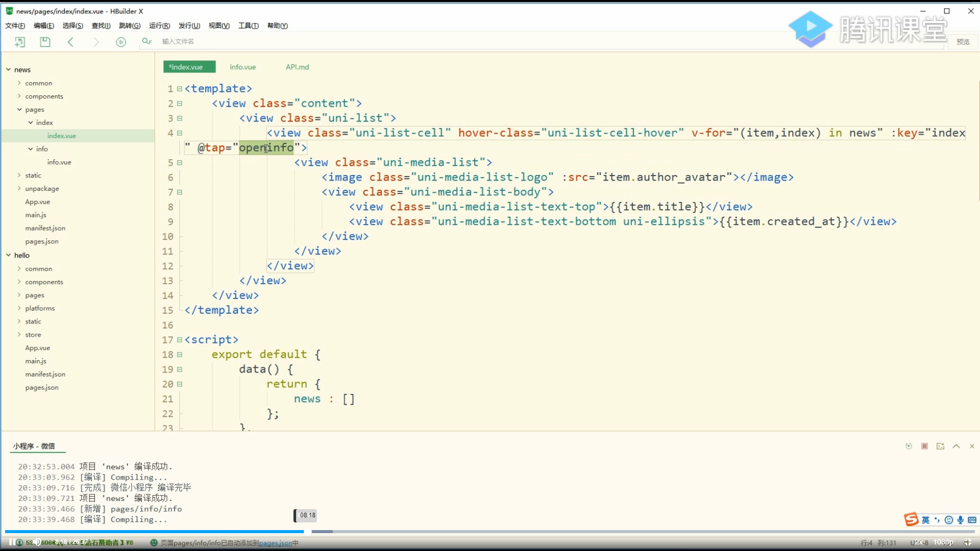
Task: Toggle code fold marker on line 1
Action: (180, 89)
